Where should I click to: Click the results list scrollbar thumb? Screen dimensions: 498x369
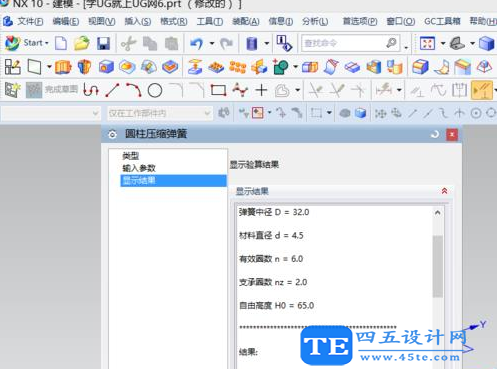438,266
